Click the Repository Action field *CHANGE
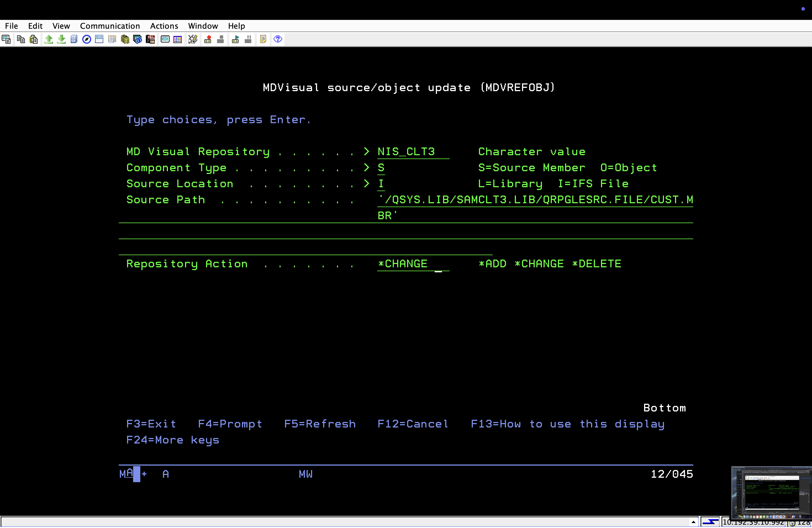This screenshot has height=528, width=812. (413, 264)
